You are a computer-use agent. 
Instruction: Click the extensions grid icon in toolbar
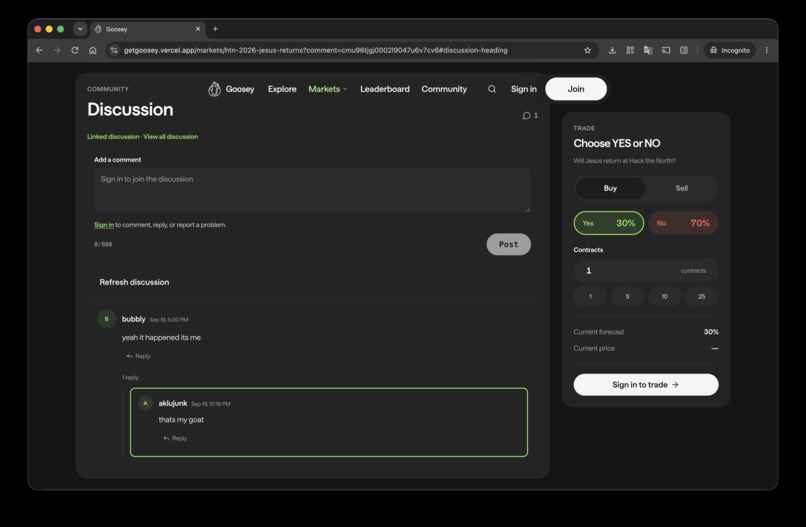(630, 50)
